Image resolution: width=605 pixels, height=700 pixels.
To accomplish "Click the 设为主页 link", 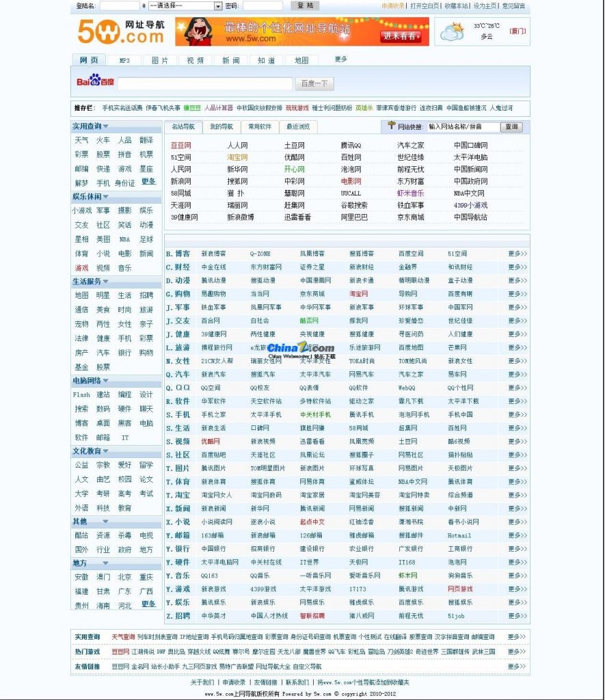I will tap(485, 5).
